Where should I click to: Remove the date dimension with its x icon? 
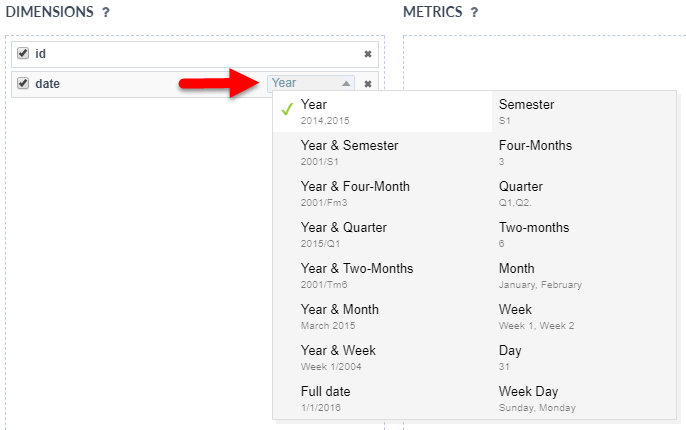click(367, 84)
